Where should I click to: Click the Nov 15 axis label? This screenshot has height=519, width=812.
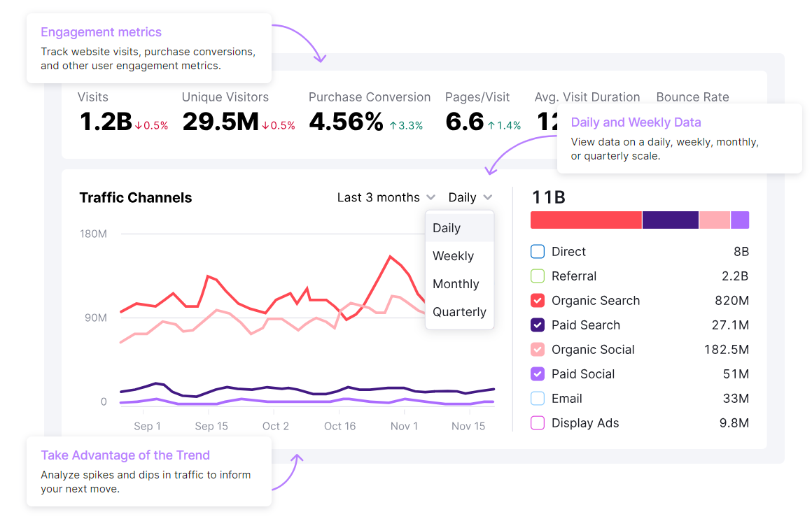[468, 426]
